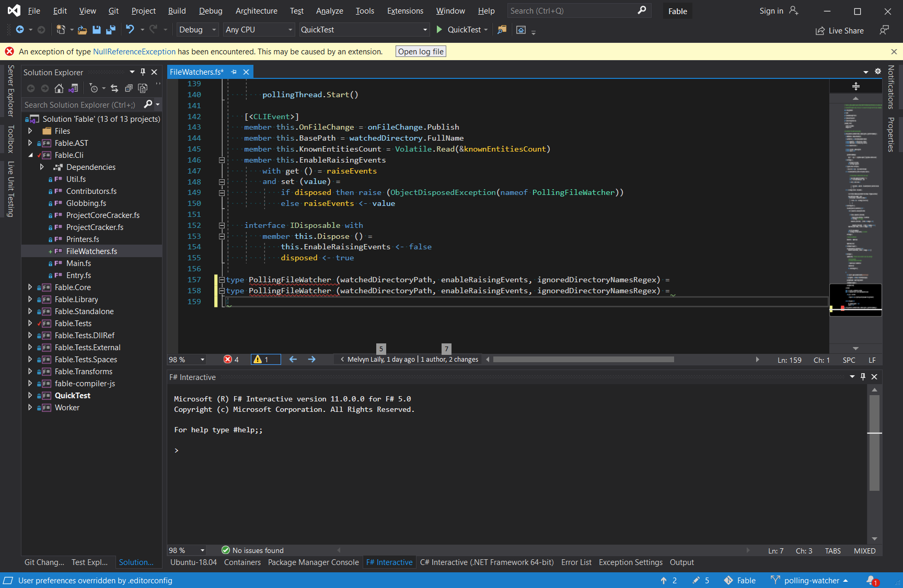The width and height of the screenshot is (903, 588).
Task: Switch to the Error List tab
Action: click(576, 562)
